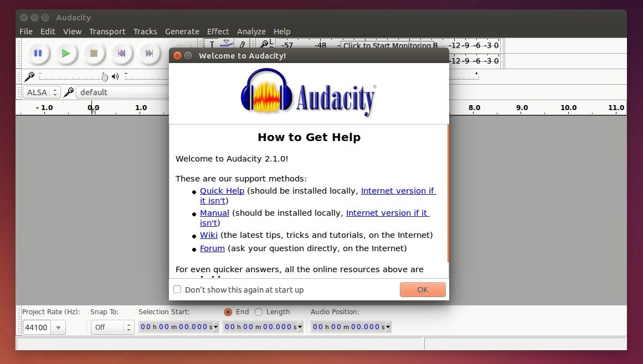This screenshot has height=364, width=643.
Task: Click the Audacity logo in the dialog
Action: pos(308,92)
